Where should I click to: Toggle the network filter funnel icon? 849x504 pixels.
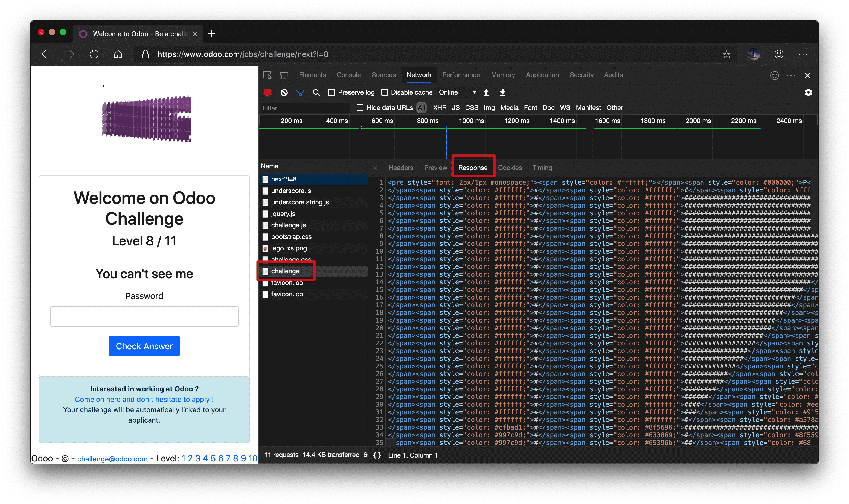click(x=300, y=93)
